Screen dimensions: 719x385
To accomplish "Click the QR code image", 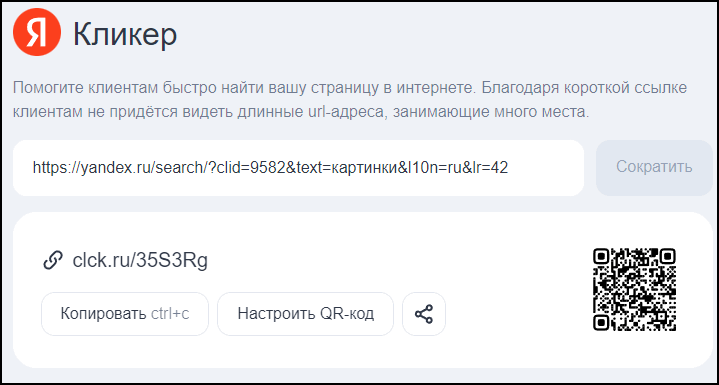I will (x=635, y=289).
